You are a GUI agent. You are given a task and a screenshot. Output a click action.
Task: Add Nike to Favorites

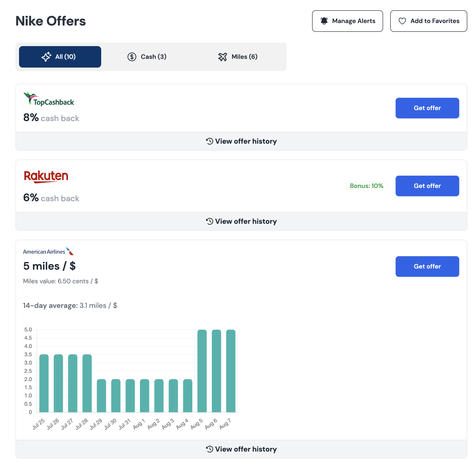tap(428, 21)
